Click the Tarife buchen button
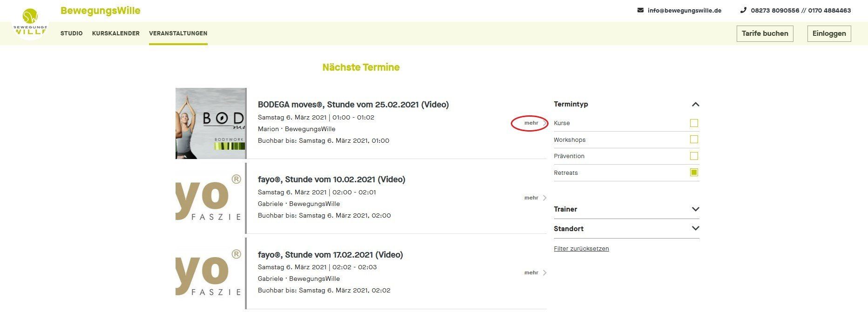868x312 pixels. click(765, 33)
